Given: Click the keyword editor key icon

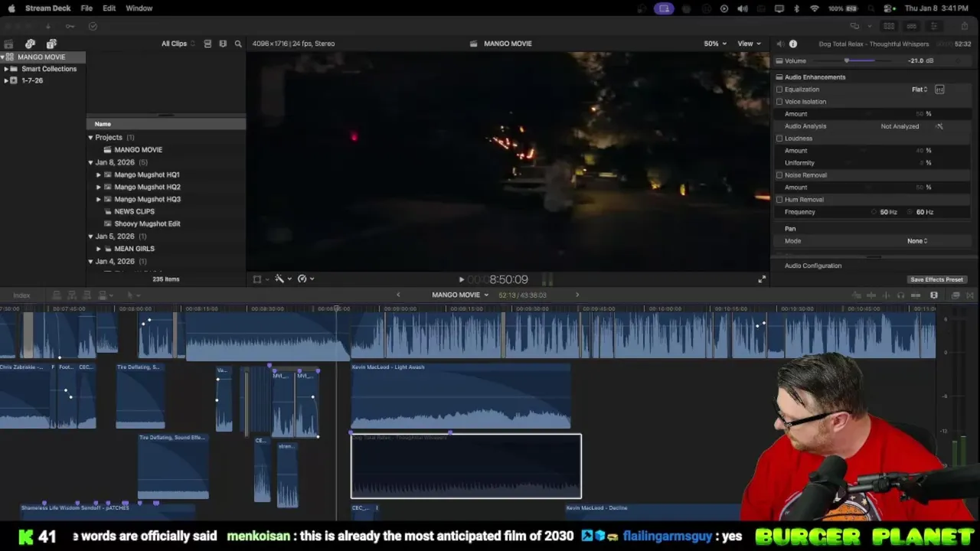Looking at the screenshot, I should 70,26.
